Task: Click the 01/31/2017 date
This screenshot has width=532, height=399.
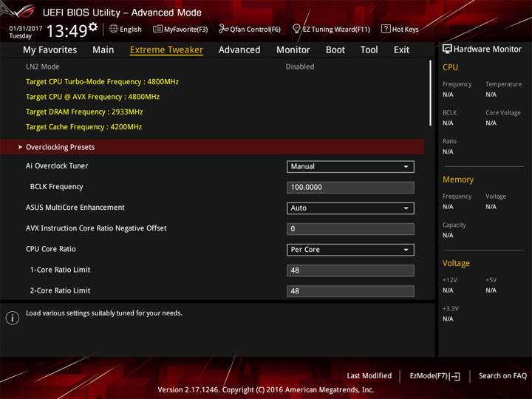Action: (26, 29)
